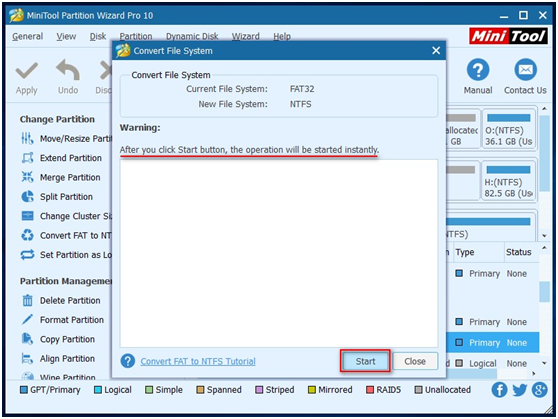
Task: Click the MiniTool logo
Action: 508,36
